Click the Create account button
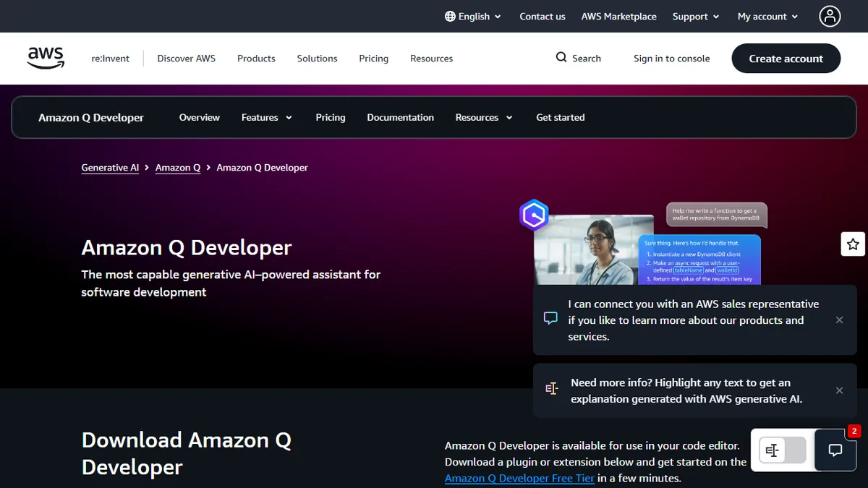868x488 pixels. 786,59
